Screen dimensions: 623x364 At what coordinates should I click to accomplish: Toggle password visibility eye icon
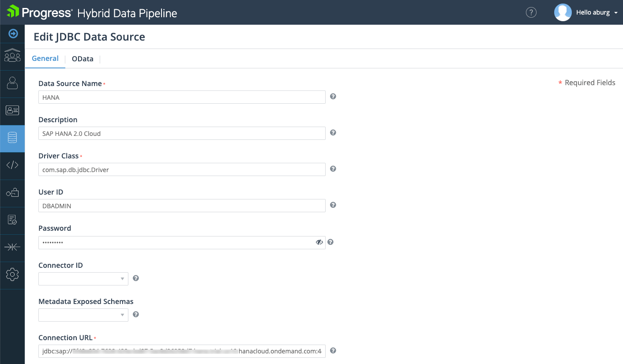tap(319, 242)
